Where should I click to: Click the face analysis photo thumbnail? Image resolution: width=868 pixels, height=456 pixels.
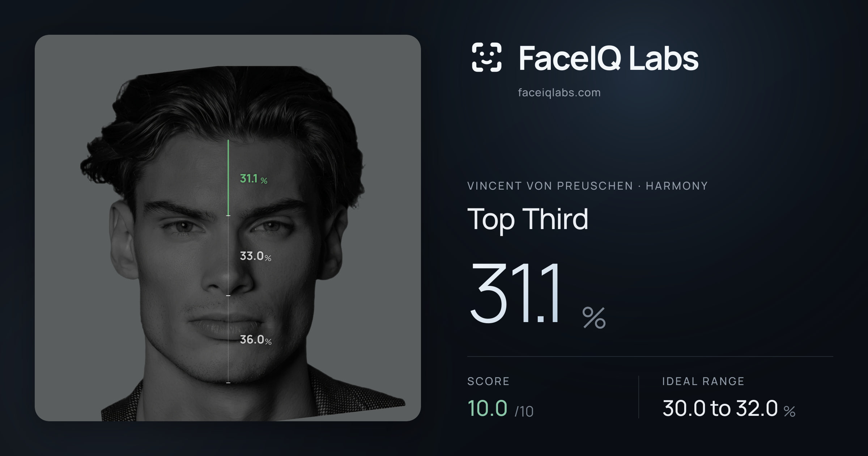pos(228,228)
